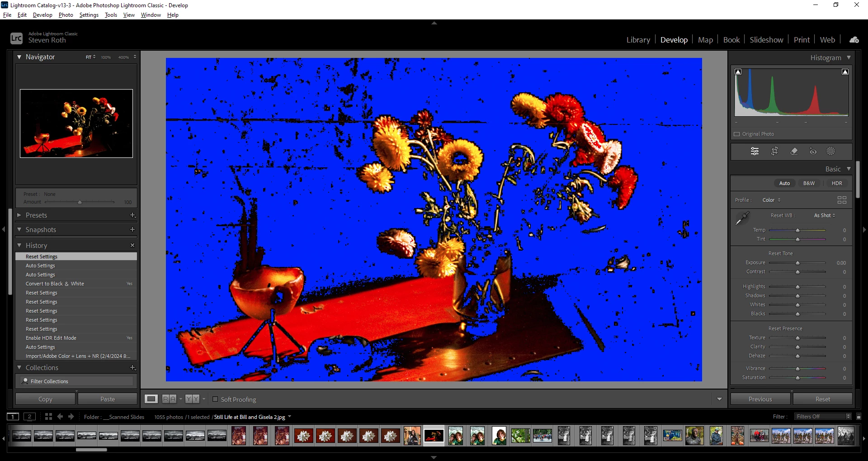Open the Masking tool
The image size is (868, 461).
click(831, 151)
